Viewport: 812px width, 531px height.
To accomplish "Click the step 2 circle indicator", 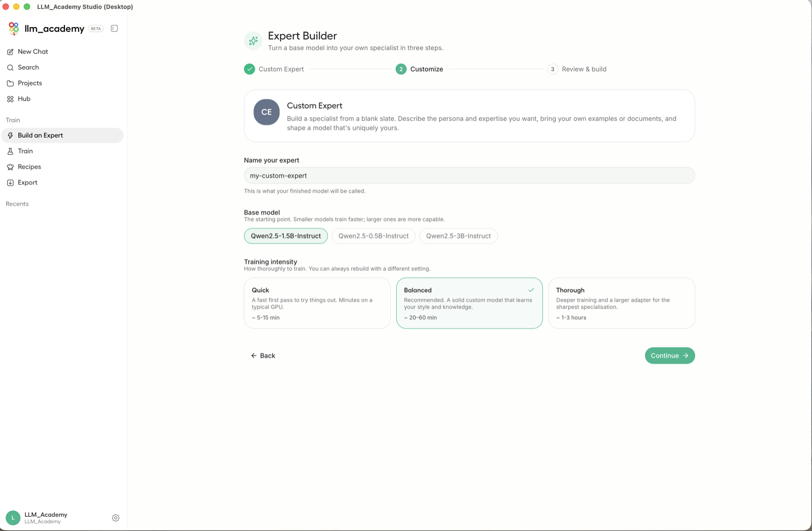I will (401, 69).
